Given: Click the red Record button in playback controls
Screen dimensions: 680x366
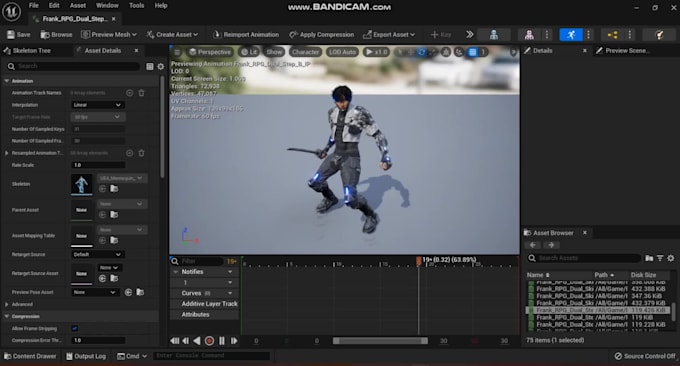Looking at the screenshot, I should pos(209,341).
